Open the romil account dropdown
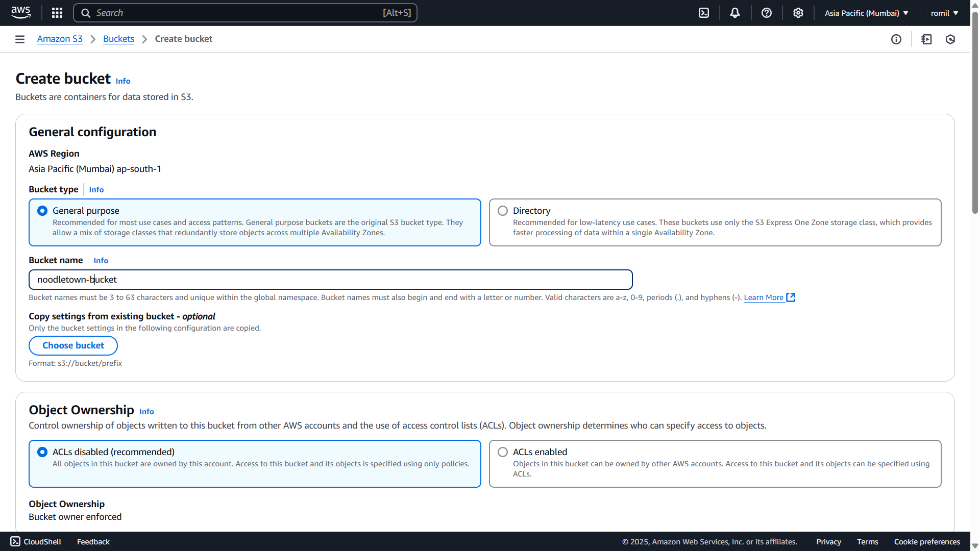980x551 pixels. click(x=944, y=13)
